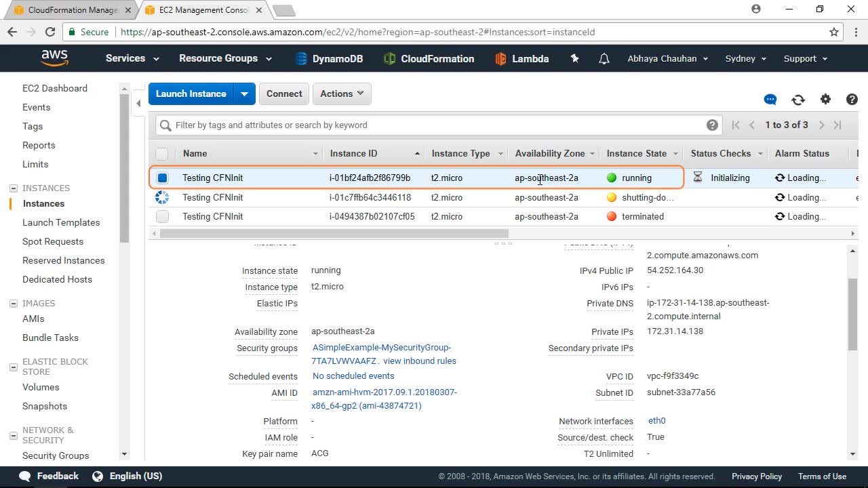Click the English (US) globe icon
This screenshot has height=488, width=868.
98,476
